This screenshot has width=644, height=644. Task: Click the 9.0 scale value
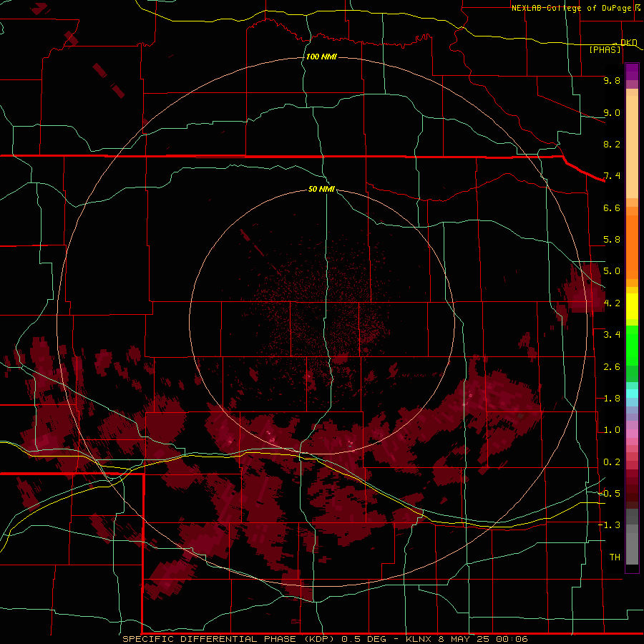[x=612, y=112]
